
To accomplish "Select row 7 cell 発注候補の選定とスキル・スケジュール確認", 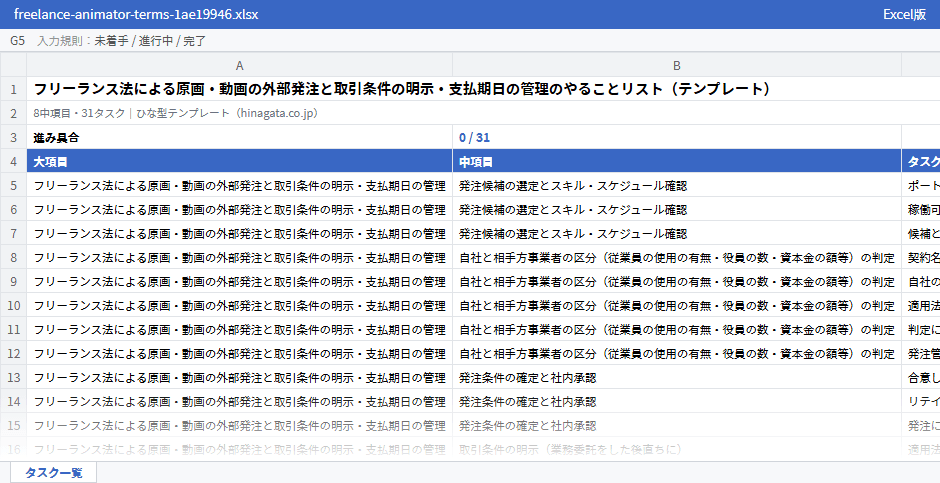I will tap(677, 233).
